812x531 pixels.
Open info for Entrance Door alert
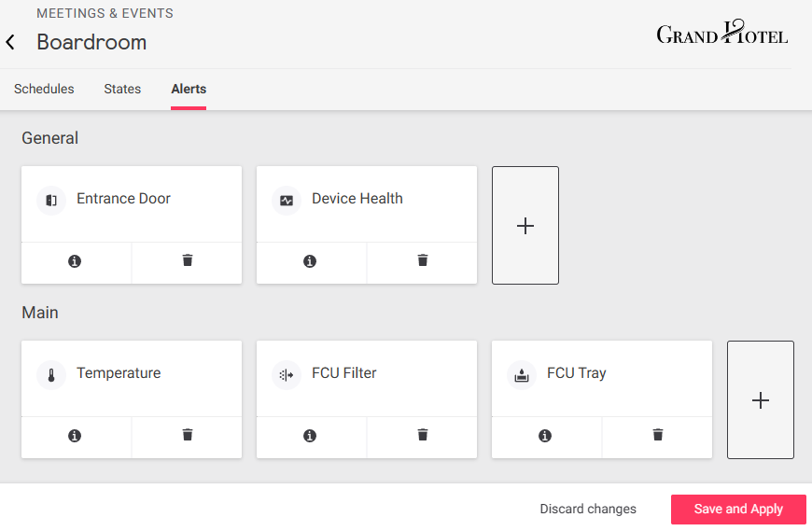point(75,261)
